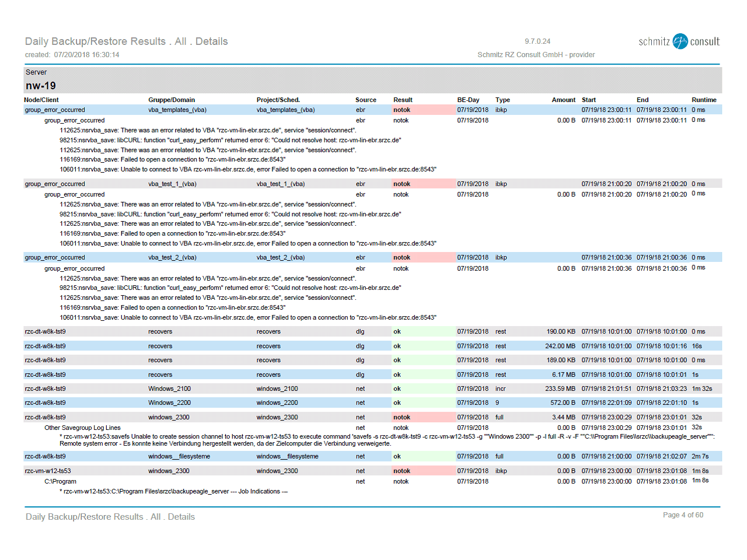747x560 pixels.
Task: Click amount 233.59 MB for Windows_2100
Action: (560, 388)
